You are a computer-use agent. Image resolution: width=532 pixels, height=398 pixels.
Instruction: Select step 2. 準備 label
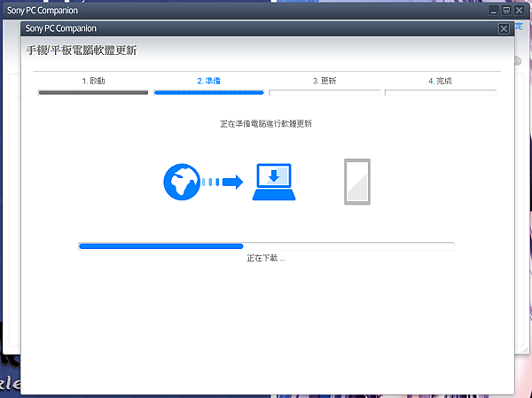coord(208,81)
